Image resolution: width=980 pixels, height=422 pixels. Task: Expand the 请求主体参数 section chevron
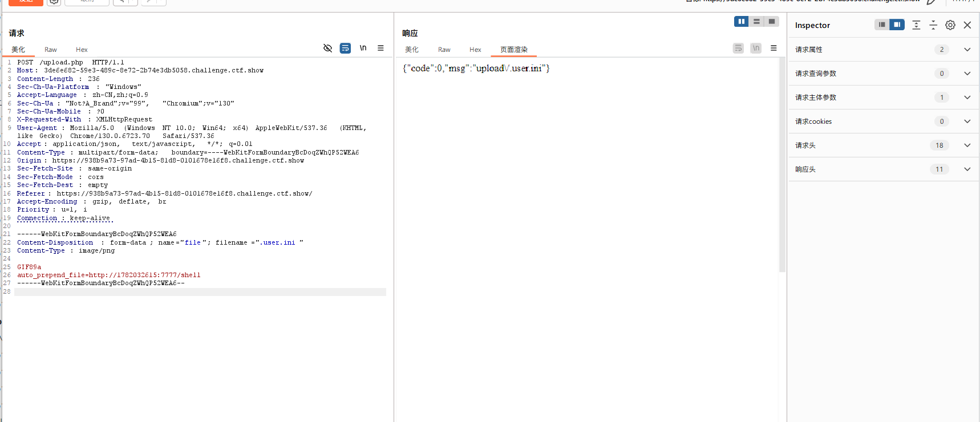point(967,98)
